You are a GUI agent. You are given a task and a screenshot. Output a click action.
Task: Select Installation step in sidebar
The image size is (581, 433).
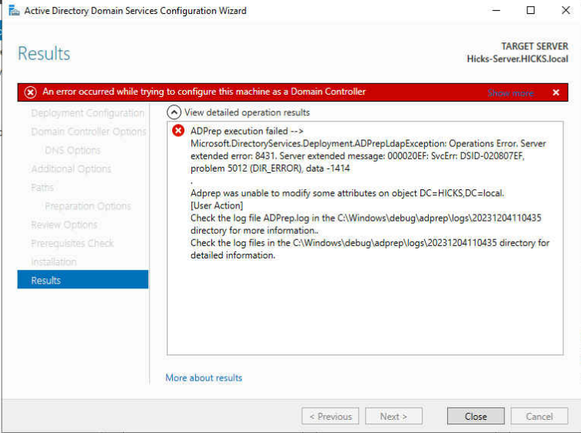(54, 262)
